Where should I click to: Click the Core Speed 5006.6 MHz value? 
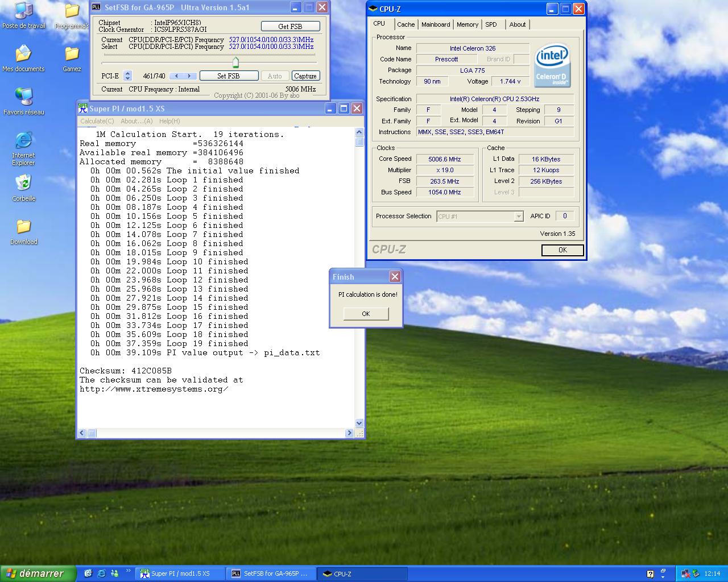click(x=445, y=159)
